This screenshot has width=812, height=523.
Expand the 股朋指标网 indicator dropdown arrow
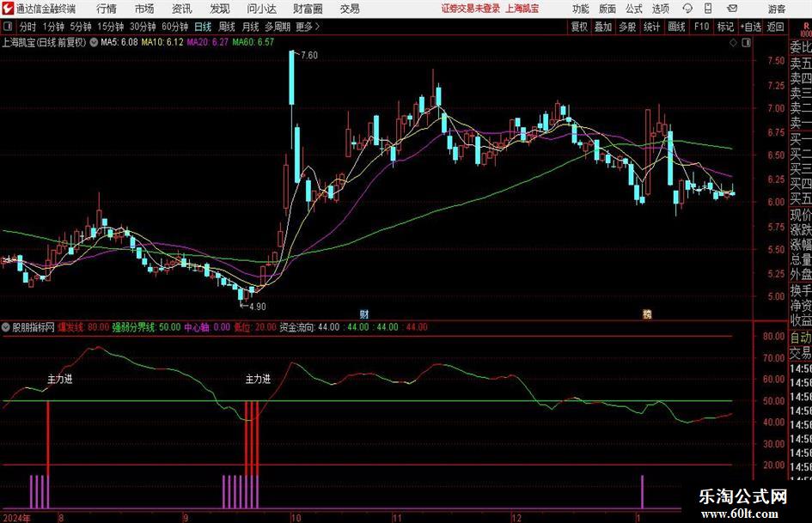(x=6, y=327)
